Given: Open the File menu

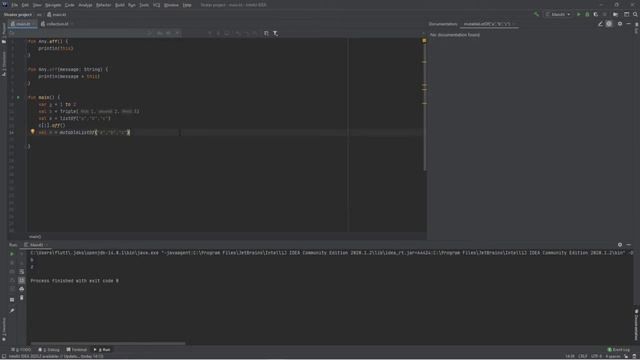Looking at the screenshot, I should click(15, 5).
